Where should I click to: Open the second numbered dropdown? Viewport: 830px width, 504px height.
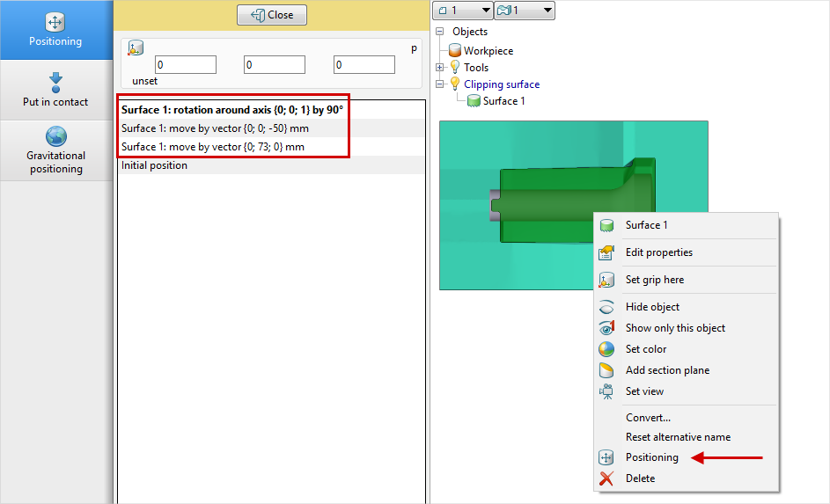pyautogui.click(x=524, y=11)
